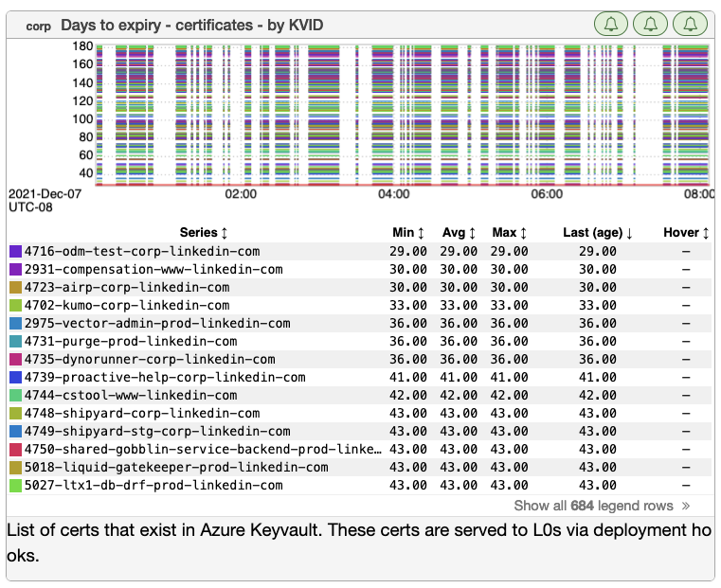This screenshot has height=588, width=721.
Task: Sort legend by Max column
Action: [511, 232]
